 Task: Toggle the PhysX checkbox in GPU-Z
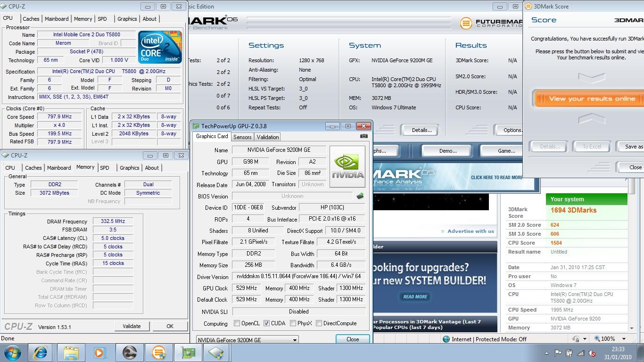click(x=293, y=323)
